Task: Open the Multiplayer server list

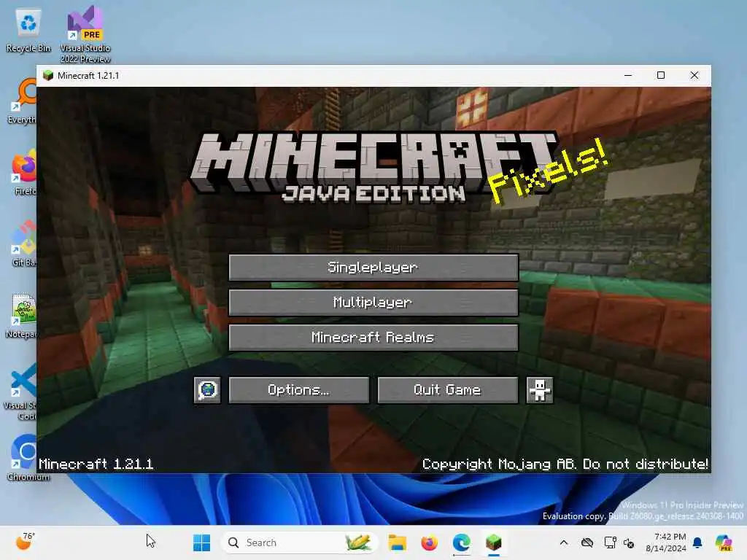Action: pyautogui.click(x=373, y=303)
